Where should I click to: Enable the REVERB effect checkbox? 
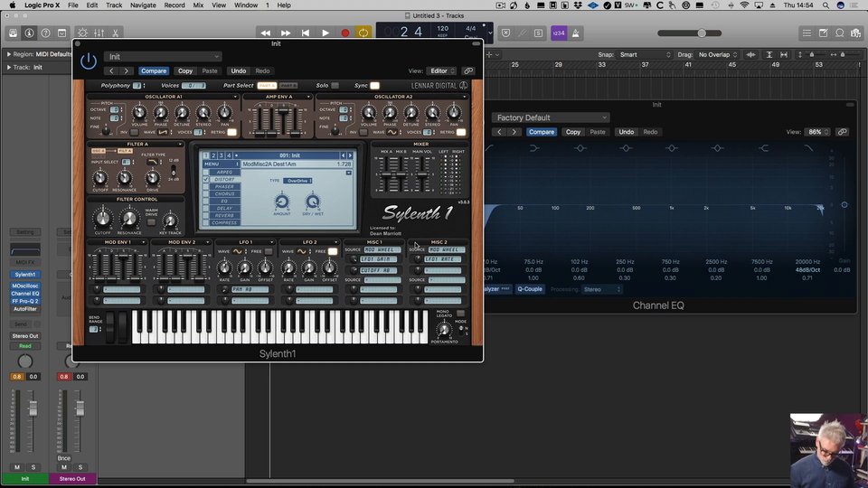pyautogui.click(x=206, y=215)
